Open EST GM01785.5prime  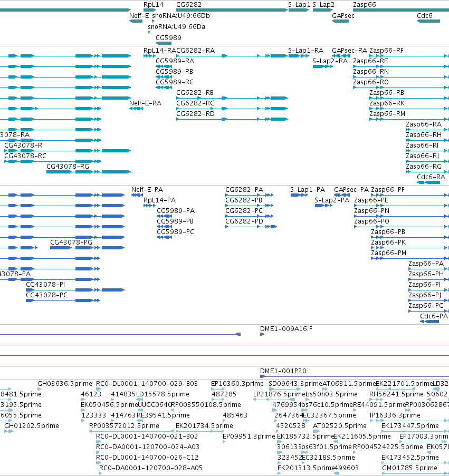tap(410, 468)
